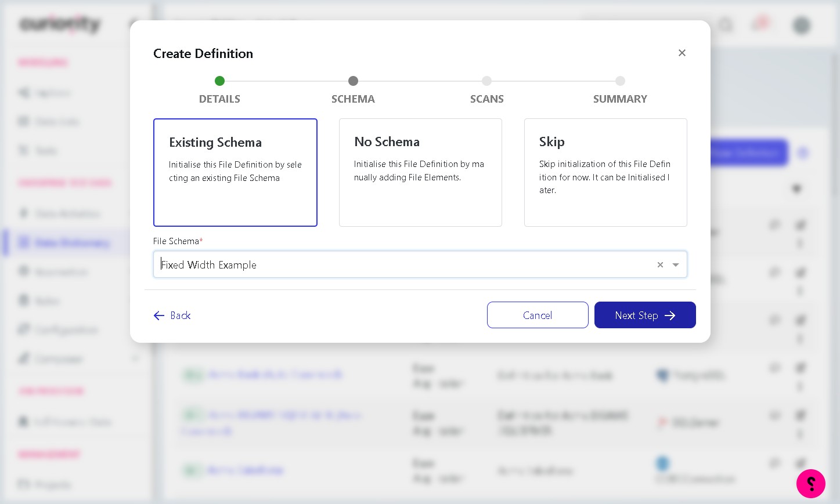
Task: Go Back to the previous step
Action: [x=172, y=316]
